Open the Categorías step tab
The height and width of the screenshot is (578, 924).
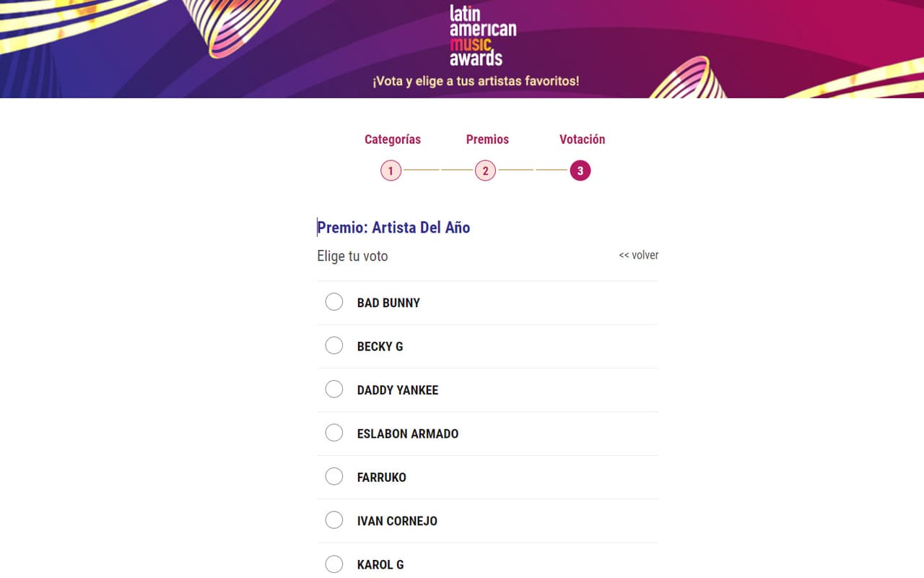[393, 139]
